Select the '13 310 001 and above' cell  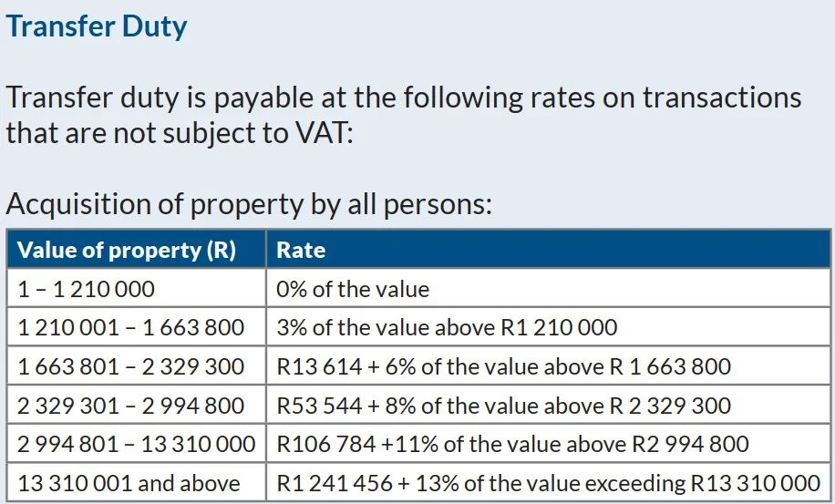tap(129, 483)
